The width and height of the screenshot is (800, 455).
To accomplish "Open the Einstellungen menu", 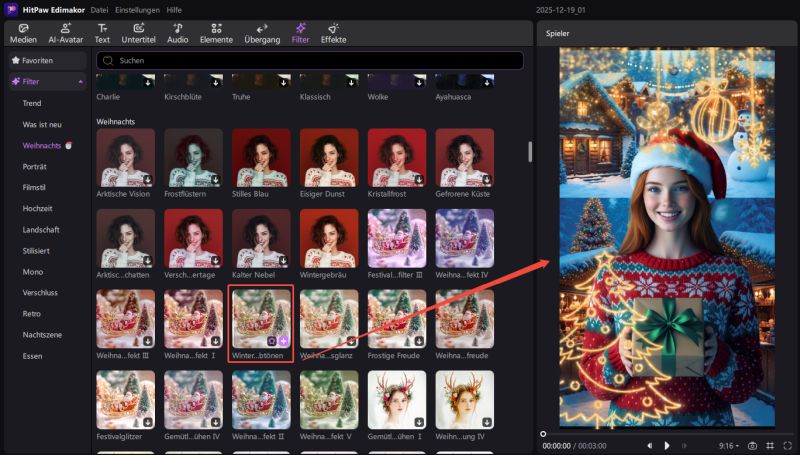I will coord(135,9).
